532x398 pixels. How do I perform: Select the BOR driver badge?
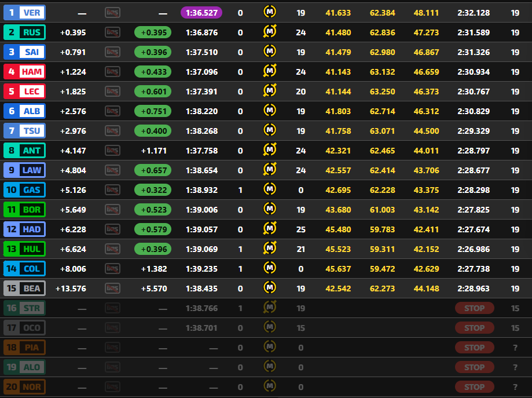pos(24,210)
